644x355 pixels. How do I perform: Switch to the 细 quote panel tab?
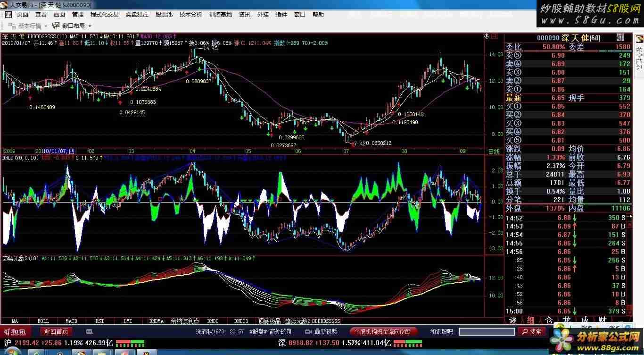(530, 320)
